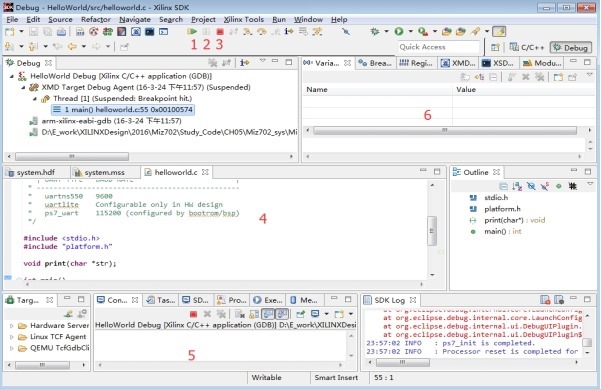Open dropdown arrow next to Debug bug icon
601x389 pixels.
(386, 31)
